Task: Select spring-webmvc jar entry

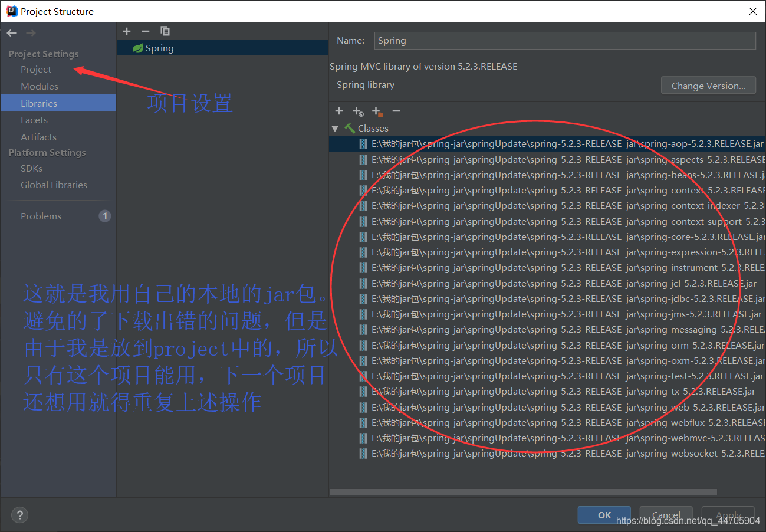Action: (x=547, y=438)
